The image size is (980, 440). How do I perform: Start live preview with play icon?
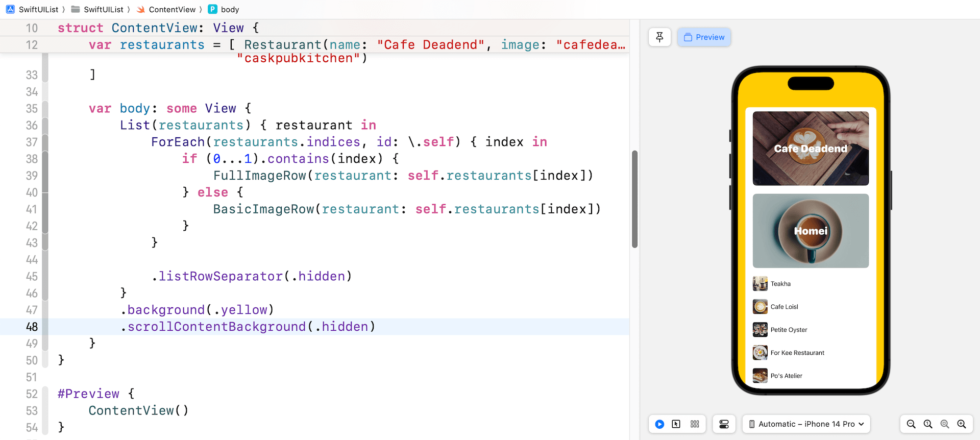click(x=659, y=424)
